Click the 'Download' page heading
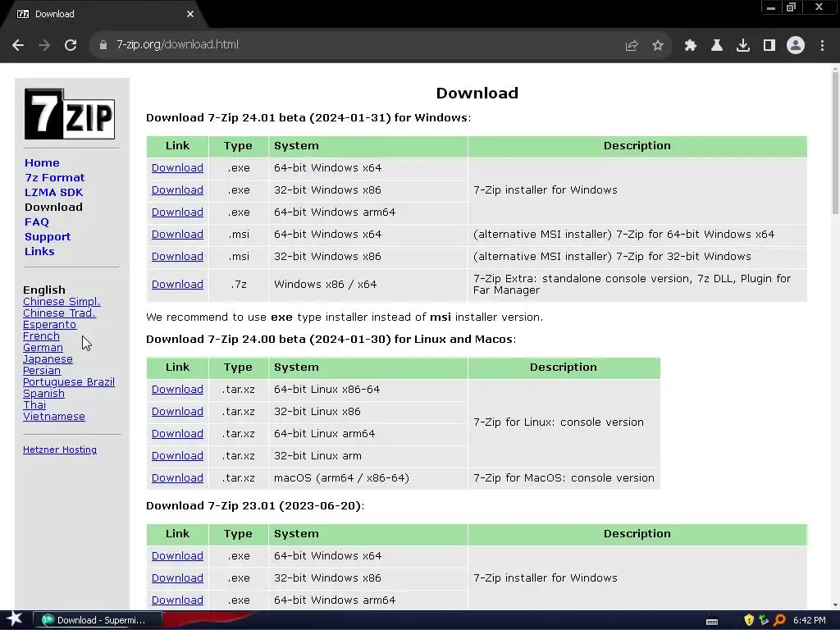This screenshot has width=840, height=630. point(477,94)
